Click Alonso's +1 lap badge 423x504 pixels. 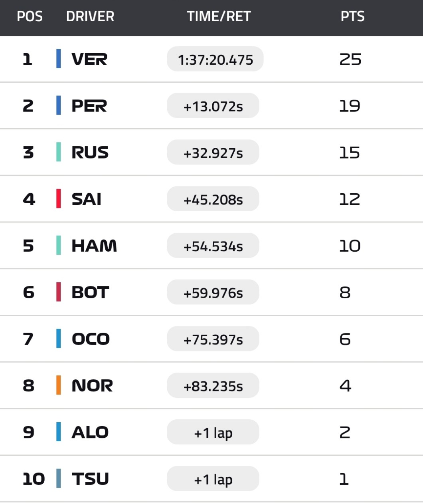213,432
